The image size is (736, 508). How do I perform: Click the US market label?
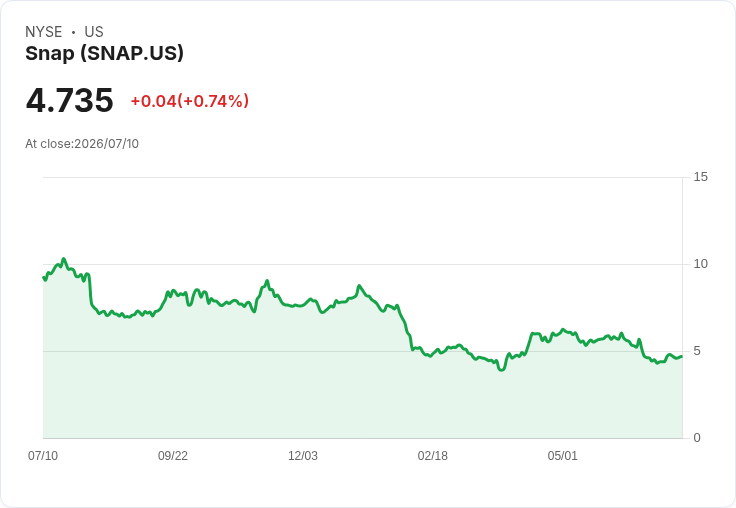coord(94,32)
